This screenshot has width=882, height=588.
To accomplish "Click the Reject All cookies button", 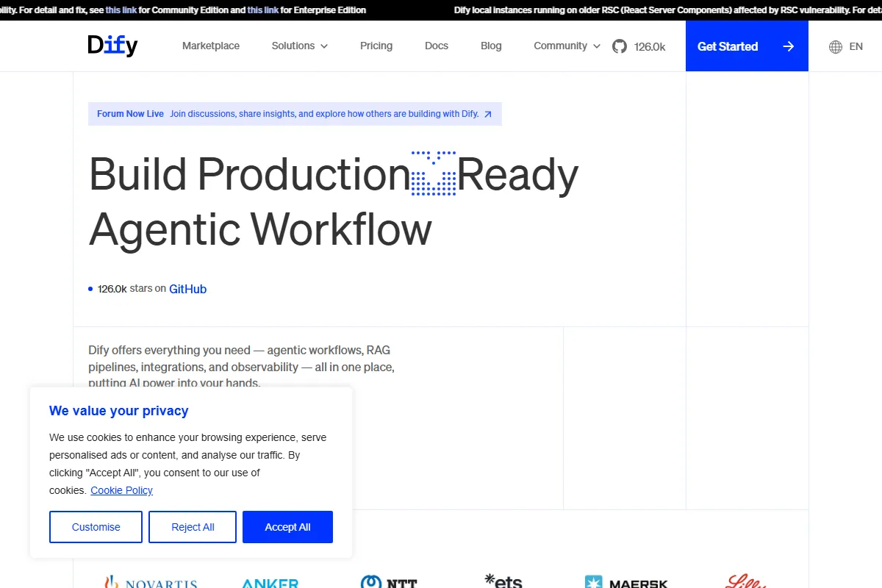I will click(193, 527).
